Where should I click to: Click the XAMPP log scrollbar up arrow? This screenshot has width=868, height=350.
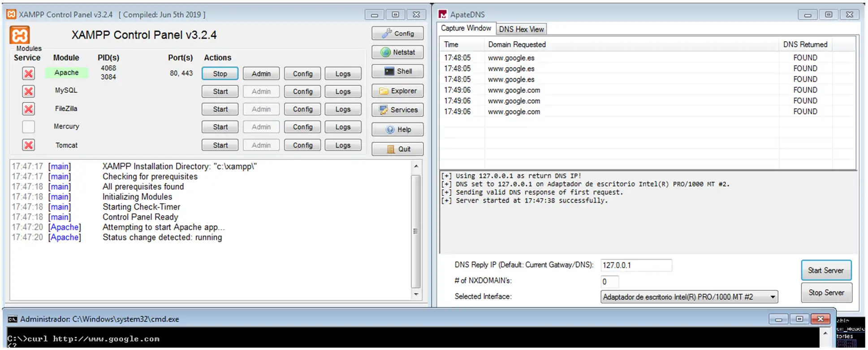click(416, 166)
